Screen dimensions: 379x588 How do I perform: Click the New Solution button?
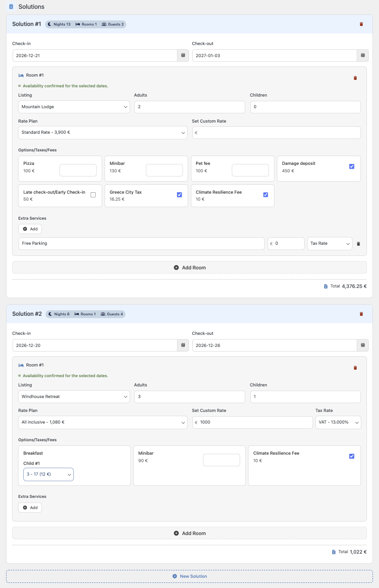click(x=189, y=576)
